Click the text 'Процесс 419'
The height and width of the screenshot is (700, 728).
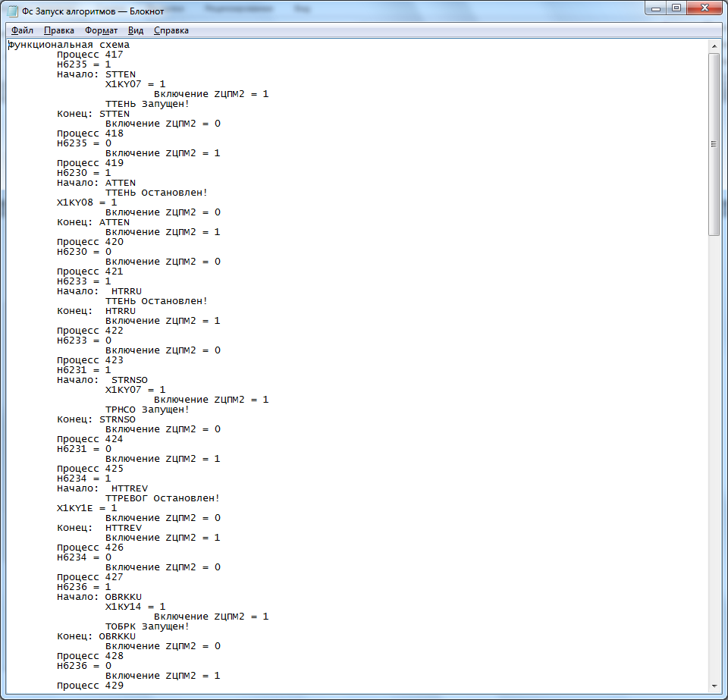click(90, 163)
